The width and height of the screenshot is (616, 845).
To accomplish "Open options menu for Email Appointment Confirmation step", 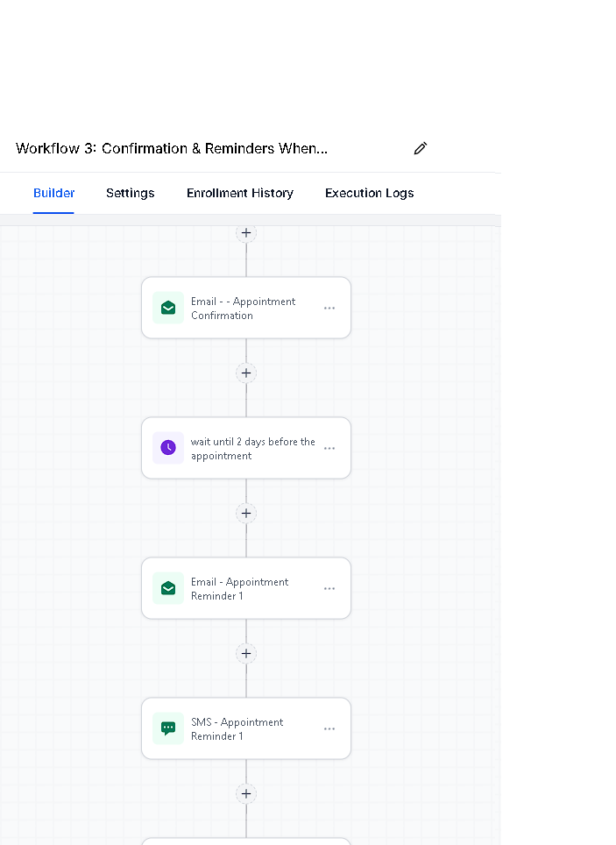I will [x=329, y=309].
